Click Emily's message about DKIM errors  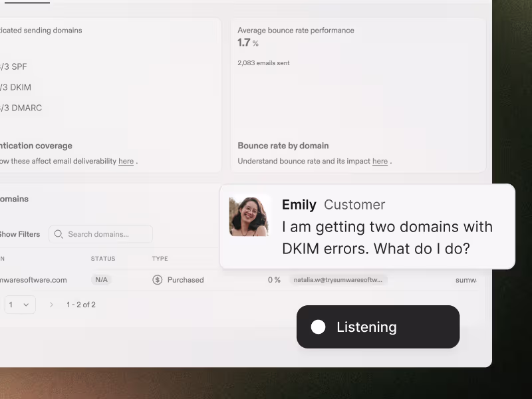(x=387, y=237)
